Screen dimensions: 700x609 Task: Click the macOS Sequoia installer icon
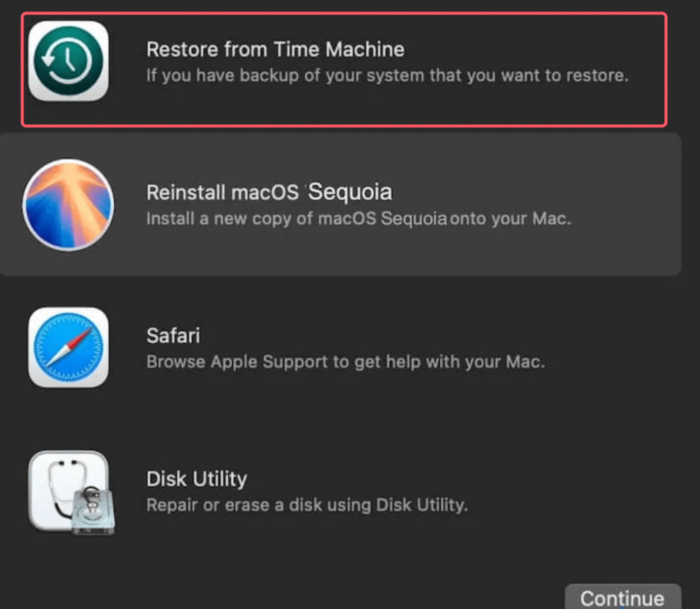[x=68, y=205]
